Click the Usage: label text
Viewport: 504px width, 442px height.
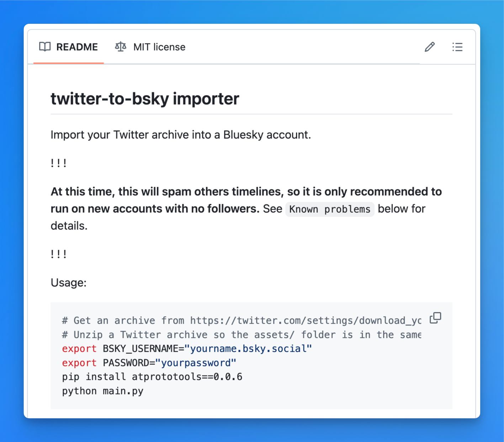coord(69,282)
